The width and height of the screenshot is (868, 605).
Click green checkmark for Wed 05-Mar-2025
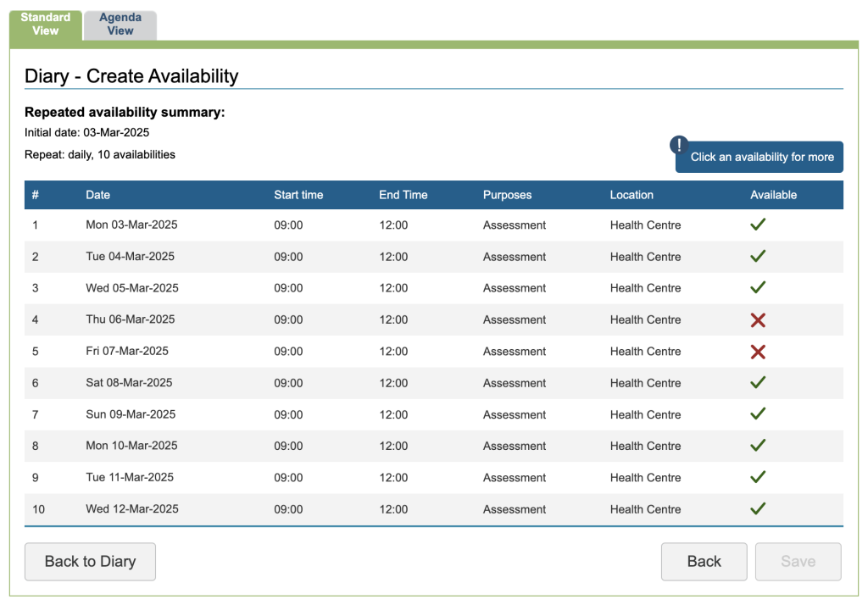point(758,288)
